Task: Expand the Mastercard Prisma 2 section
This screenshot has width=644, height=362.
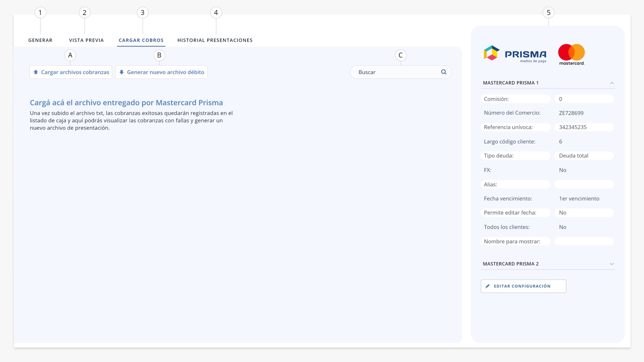Action: coord(612,264)
